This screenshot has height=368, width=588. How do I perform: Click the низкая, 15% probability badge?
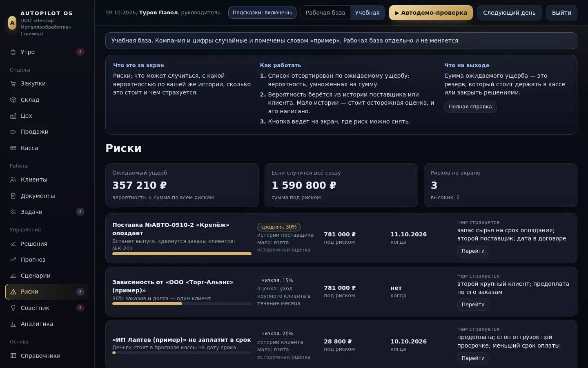pos(277,280)
